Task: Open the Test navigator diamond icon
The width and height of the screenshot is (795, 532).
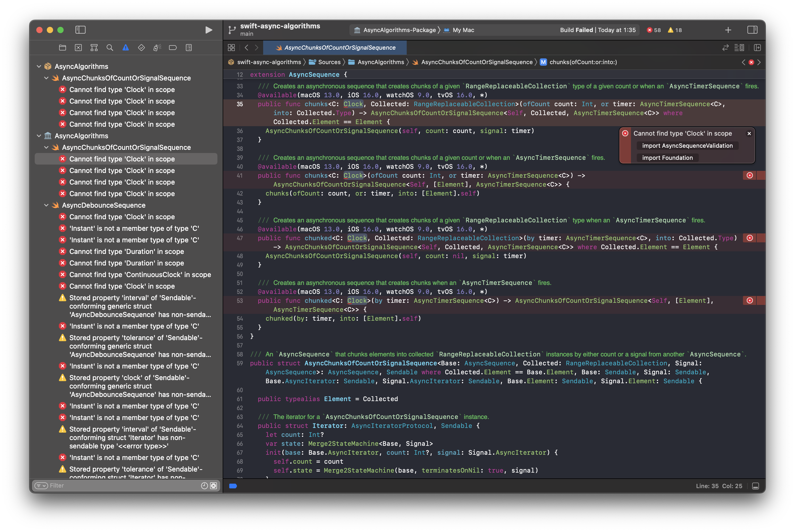Action: pyautogui.click(x=141, y=48)
